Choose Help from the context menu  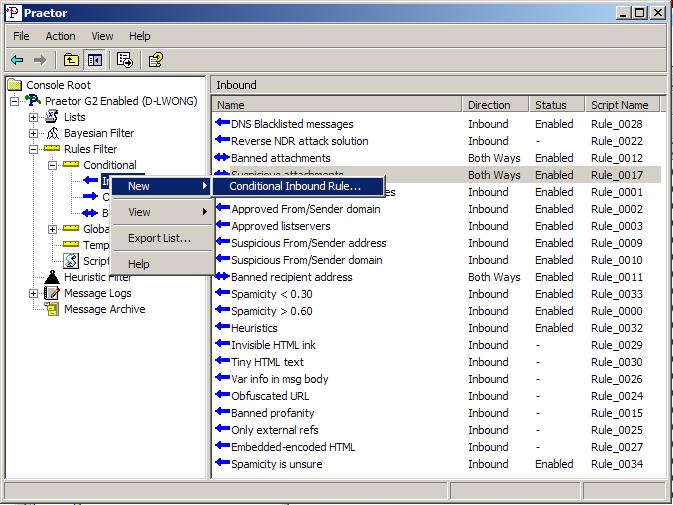coord(162,263)
